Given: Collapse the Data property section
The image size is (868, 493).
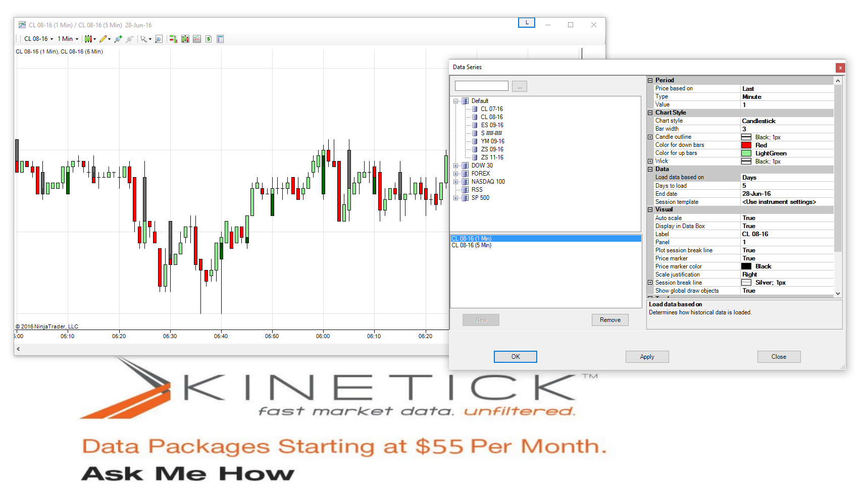Looking at the screenshot, I should click(x=650, y=169).
